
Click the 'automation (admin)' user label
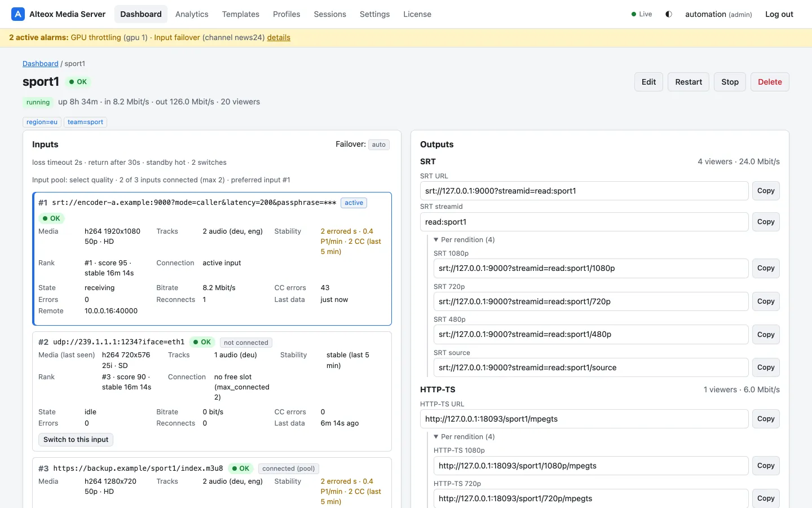718,14
